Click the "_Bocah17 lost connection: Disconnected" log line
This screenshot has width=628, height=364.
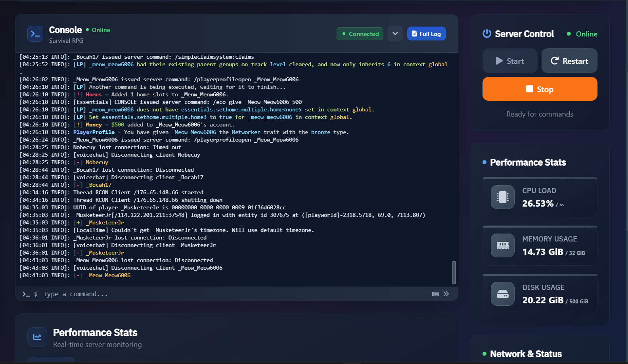pos(107,170)
